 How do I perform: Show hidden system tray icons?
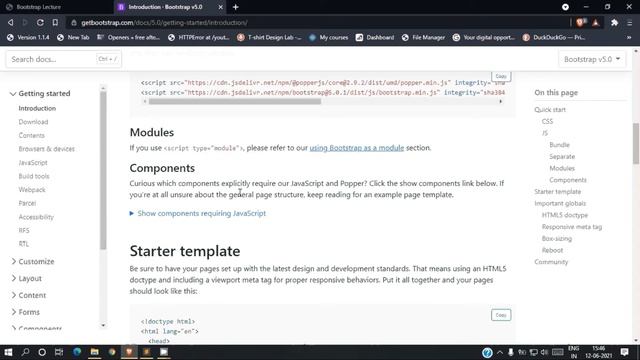[500, 352]
